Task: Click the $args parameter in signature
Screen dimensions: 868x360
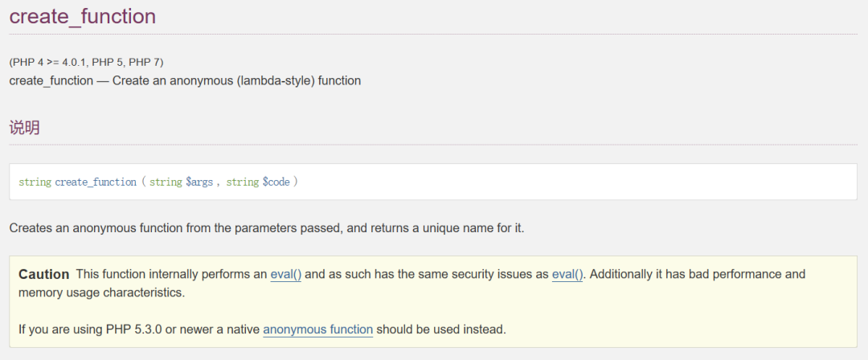Action: (199, 182)
